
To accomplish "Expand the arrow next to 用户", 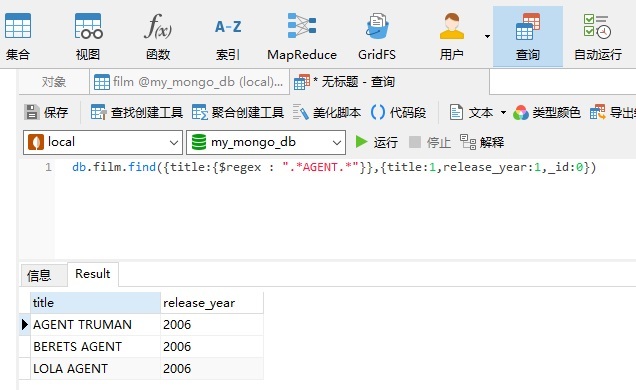I will tap(487, 36).
